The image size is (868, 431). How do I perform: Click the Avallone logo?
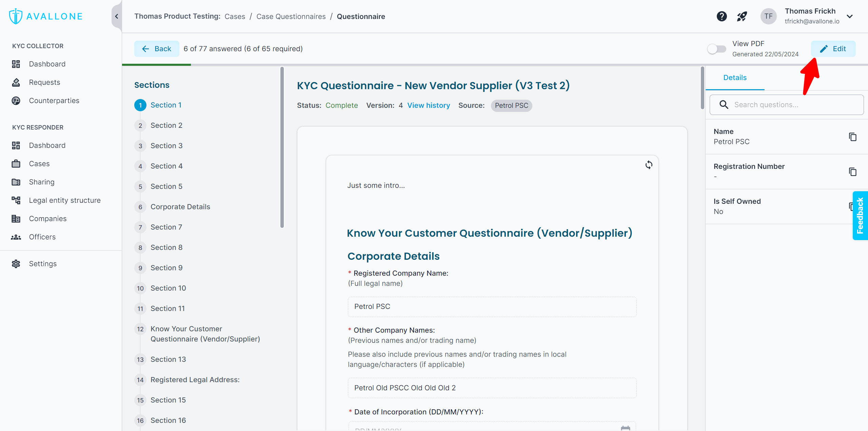pyautogui.click(x=46, y=16)
